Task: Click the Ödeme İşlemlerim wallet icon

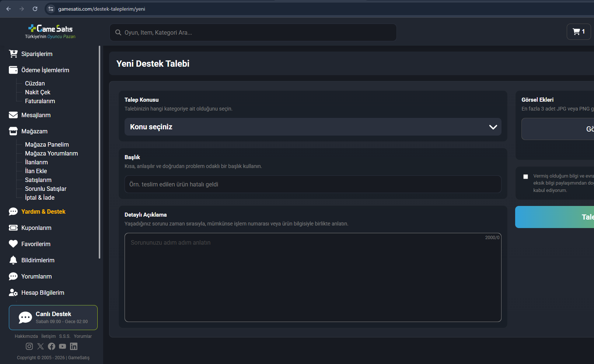Action: [13, 70]
